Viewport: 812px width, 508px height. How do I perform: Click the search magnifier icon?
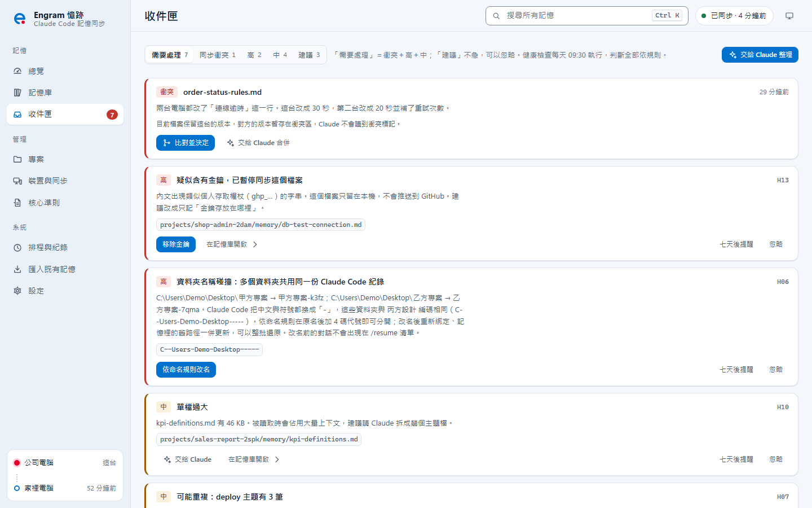click(x=496, y=16)
